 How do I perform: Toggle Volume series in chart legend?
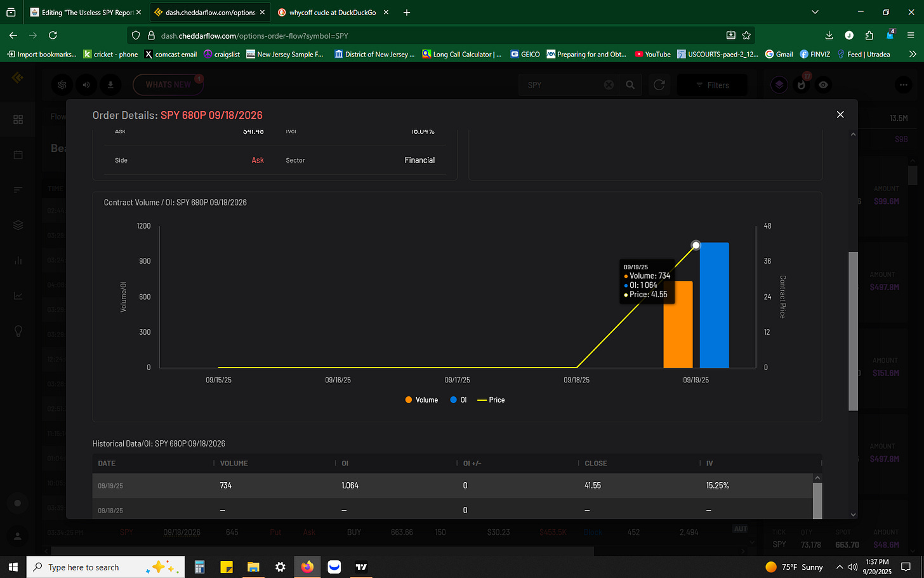[421, 400]
